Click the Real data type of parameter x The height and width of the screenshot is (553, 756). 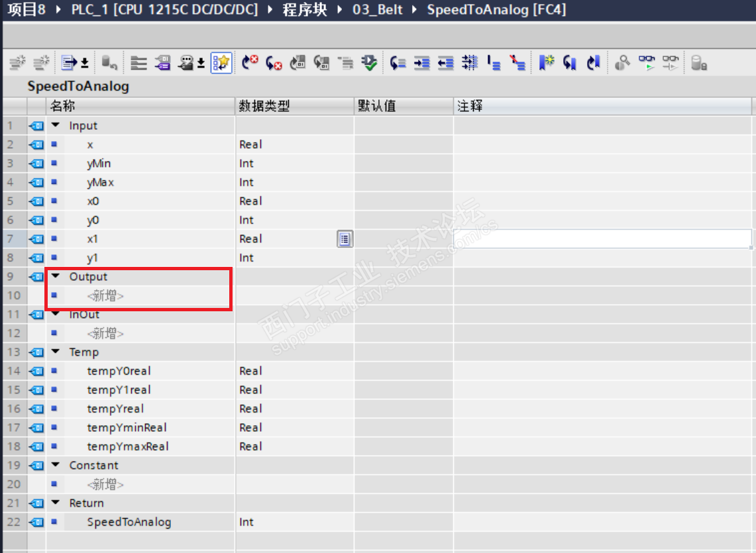[x=250, y=144]
